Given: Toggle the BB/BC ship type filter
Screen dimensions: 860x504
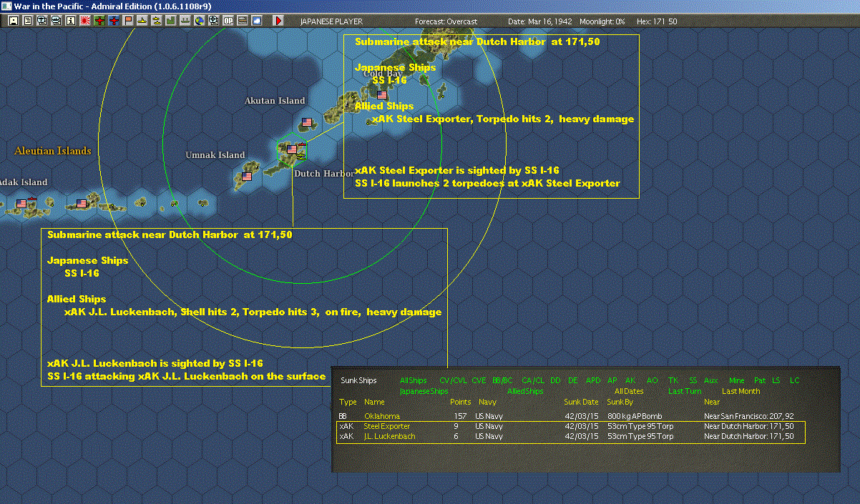Looking at the screenshot, I should (502, 380).
